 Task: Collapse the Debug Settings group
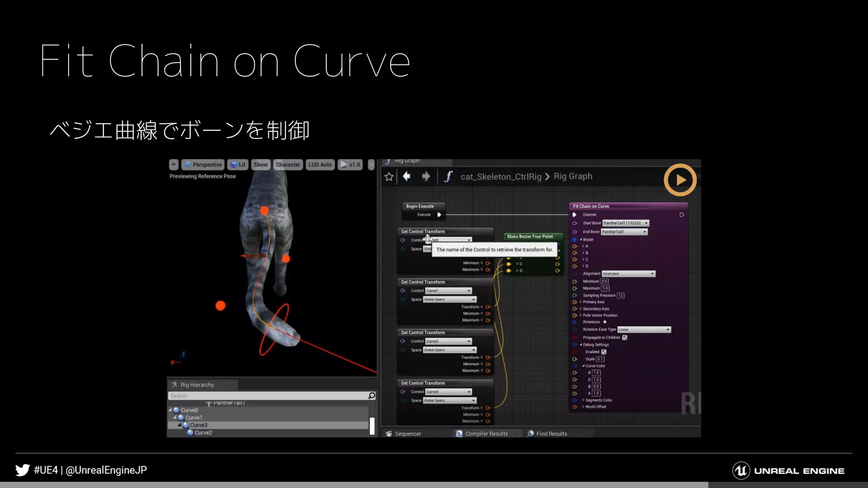tap(581, 345)
